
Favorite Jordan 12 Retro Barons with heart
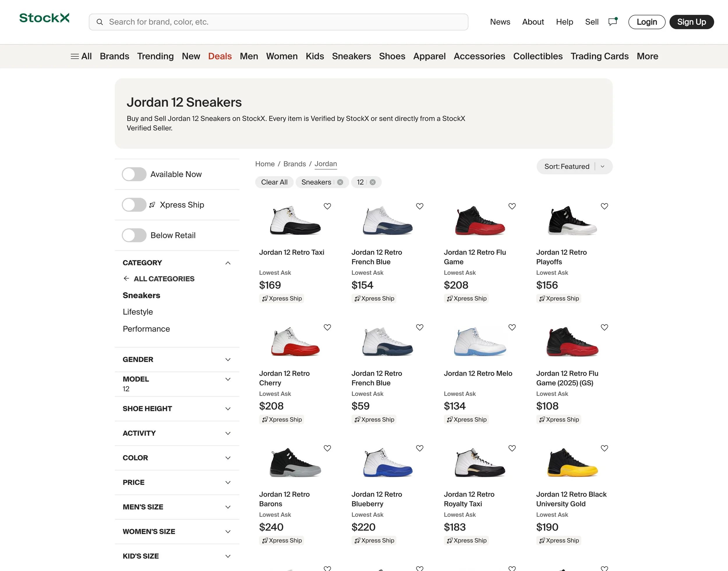[x=327, y=448]
